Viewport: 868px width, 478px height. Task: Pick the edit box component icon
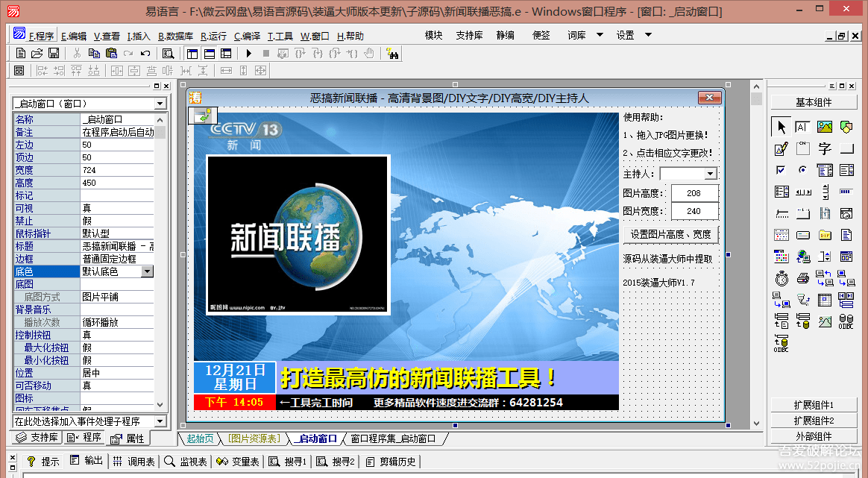(802, 127)
